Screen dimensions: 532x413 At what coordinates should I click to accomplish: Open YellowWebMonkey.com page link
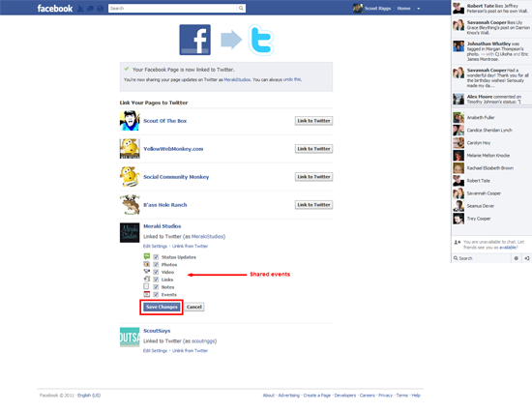click(x=173, y=149)
